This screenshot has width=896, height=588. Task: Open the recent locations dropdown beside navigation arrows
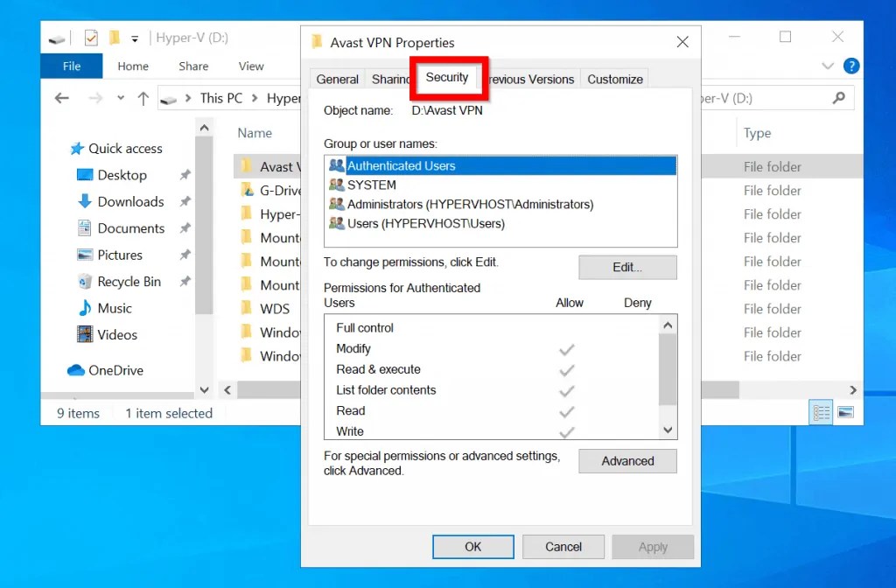[121, 98]
